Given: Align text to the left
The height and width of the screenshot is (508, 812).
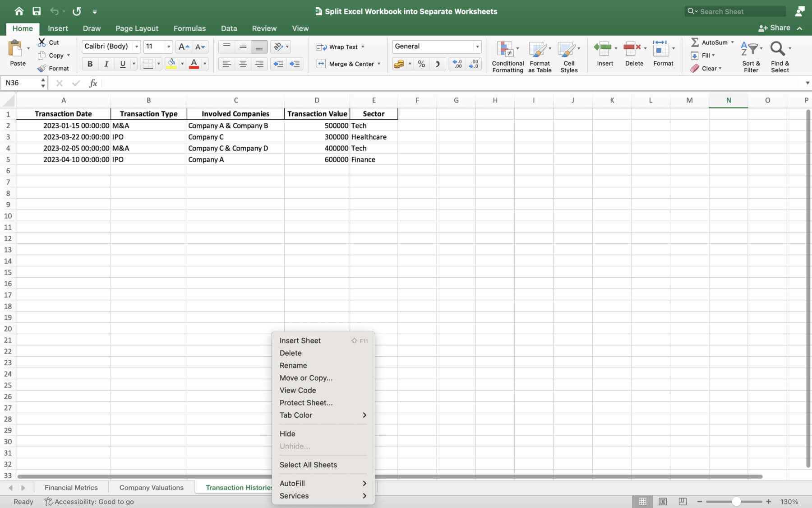Looking at the screenshot, I should point(226,64).
